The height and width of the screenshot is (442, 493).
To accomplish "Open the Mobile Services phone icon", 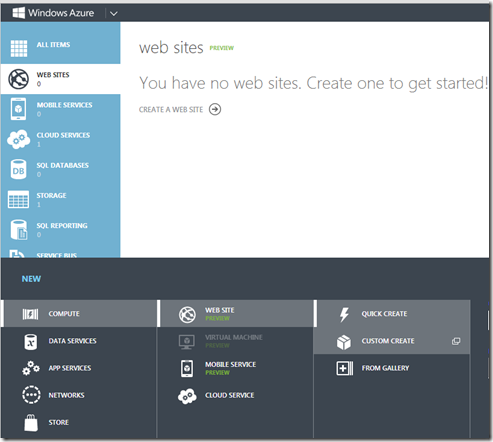I will pos(18,109).
